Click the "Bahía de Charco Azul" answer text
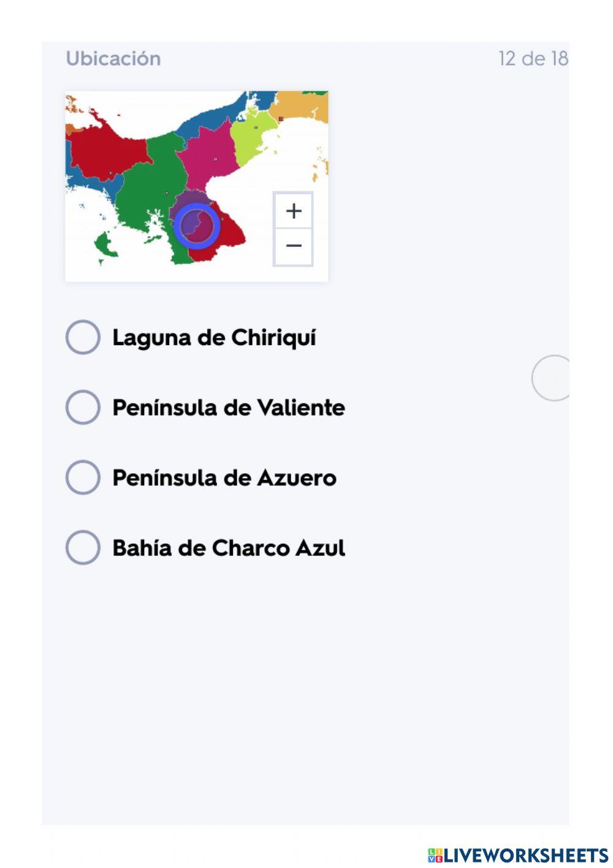The height and width of the screenshot is (868, 613). point(229,548)
